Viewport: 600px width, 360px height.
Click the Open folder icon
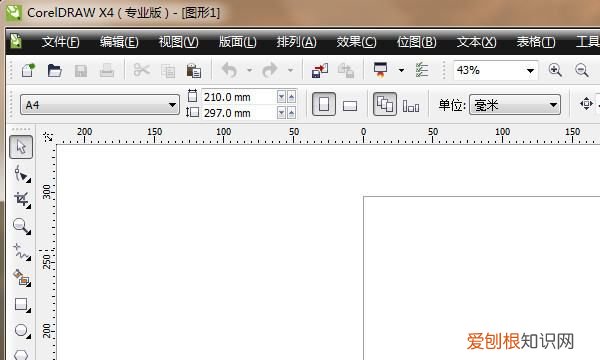point(55,70)
